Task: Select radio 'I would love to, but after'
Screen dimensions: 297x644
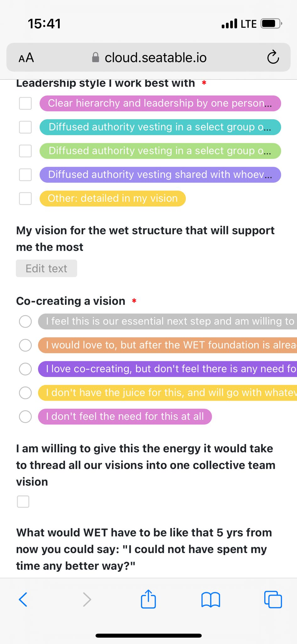Action: tap(25, 345)
